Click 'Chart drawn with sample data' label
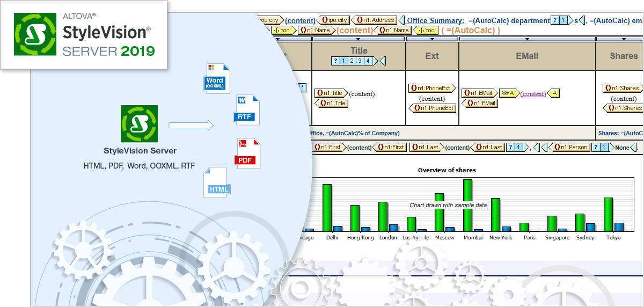The height and width of the screenshot is (307, 644). click(x=448, y=205)
